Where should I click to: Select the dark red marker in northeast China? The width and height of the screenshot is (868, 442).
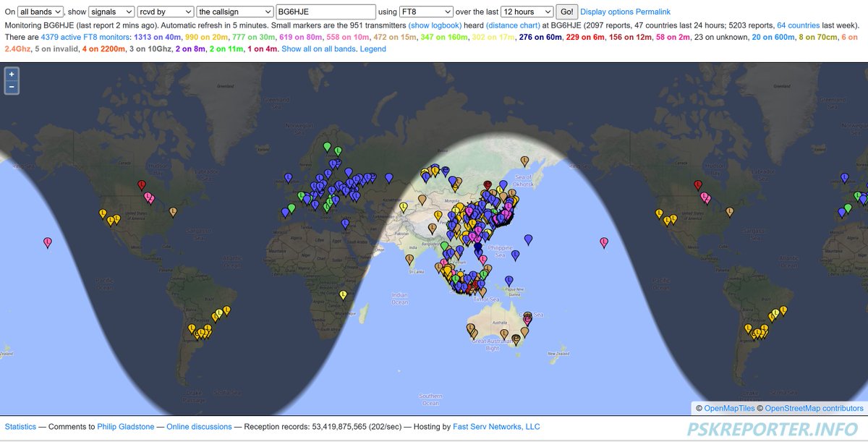coord(488,185)
